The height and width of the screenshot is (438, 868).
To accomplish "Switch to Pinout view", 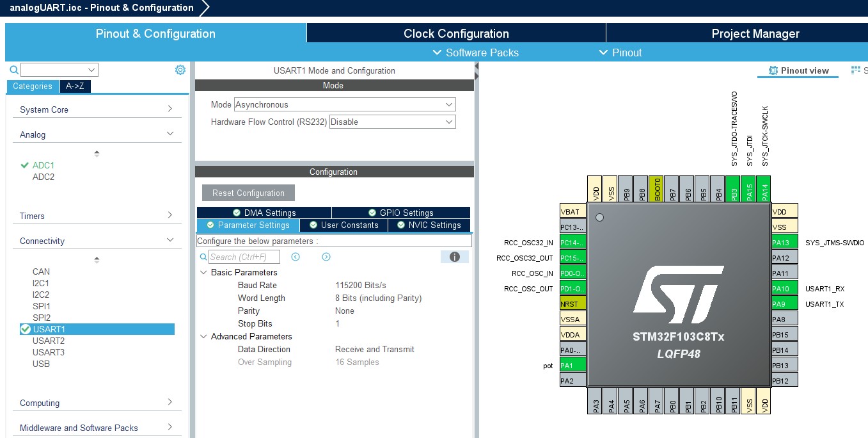I will tap(798, 70).
